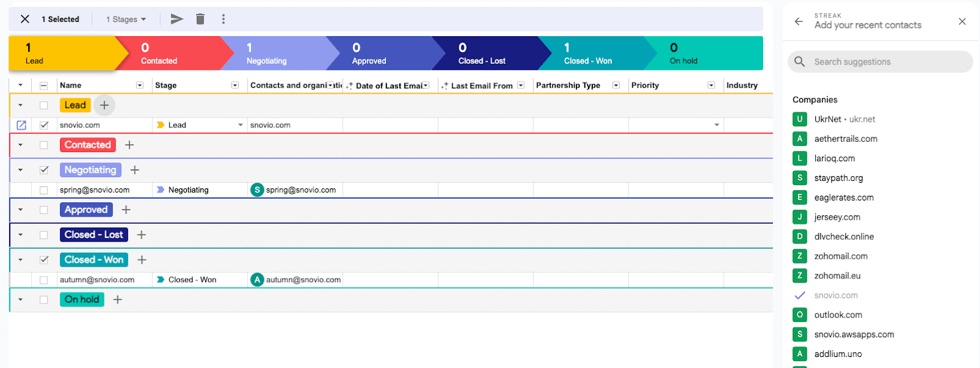Open the three-dot more options menu

coord(224,19)
